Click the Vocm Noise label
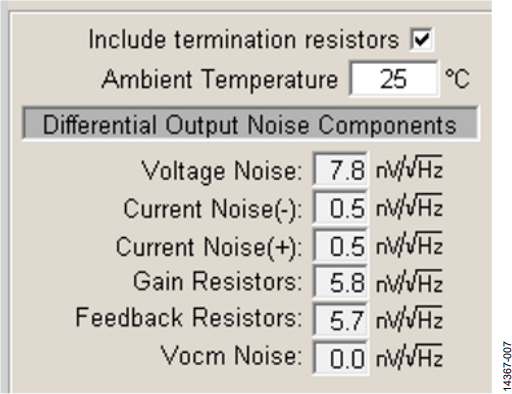 231,355
